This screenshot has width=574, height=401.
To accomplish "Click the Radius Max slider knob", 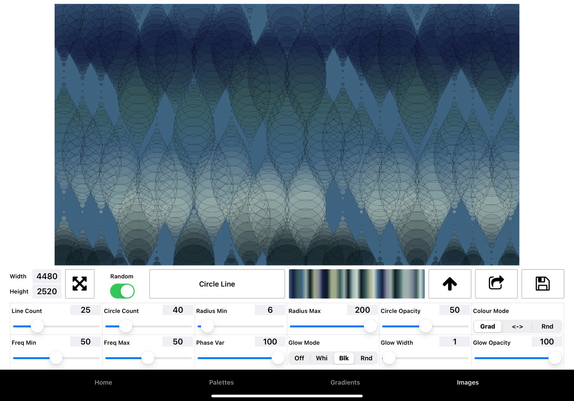I will click(370, 326).
